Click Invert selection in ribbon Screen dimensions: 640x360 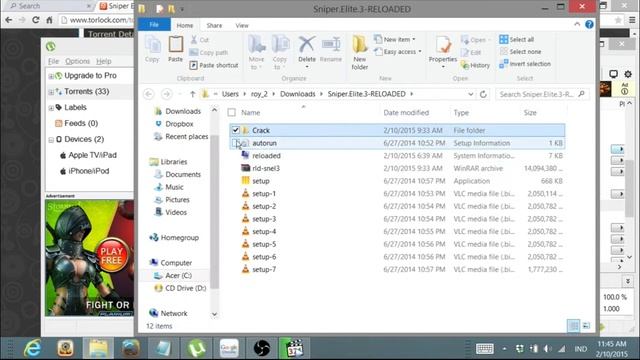click(525, 64)
